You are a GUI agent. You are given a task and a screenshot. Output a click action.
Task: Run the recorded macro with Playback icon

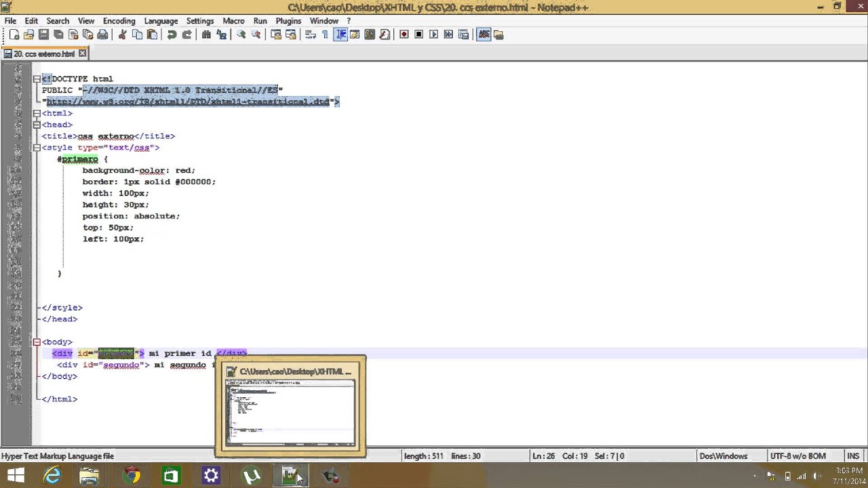[x=434, y=35]
